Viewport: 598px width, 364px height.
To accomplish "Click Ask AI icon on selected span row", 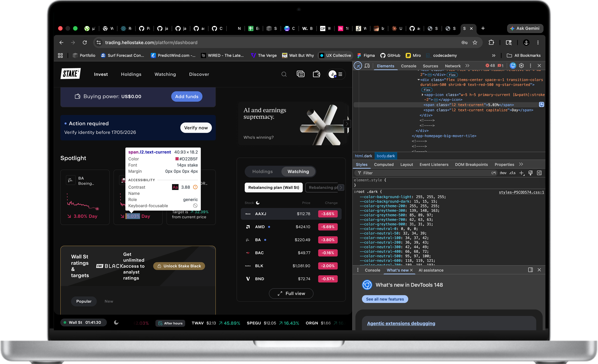I will coord(541,105).
